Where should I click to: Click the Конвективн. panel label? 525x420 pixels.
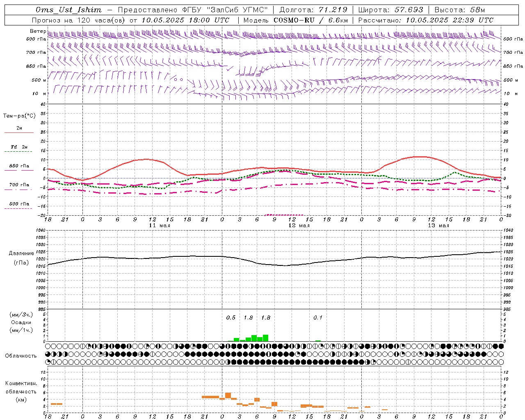[21, 383]
